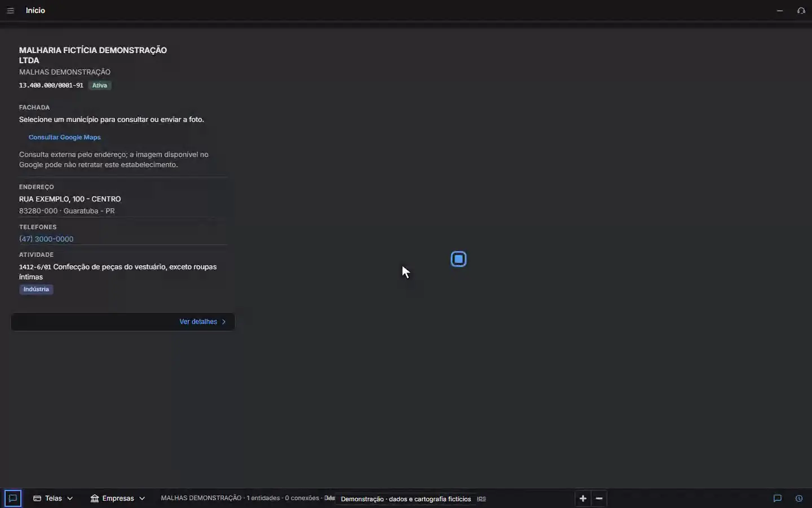
Task: Click the zoom in plus button
Action: [x=583, y=498]
